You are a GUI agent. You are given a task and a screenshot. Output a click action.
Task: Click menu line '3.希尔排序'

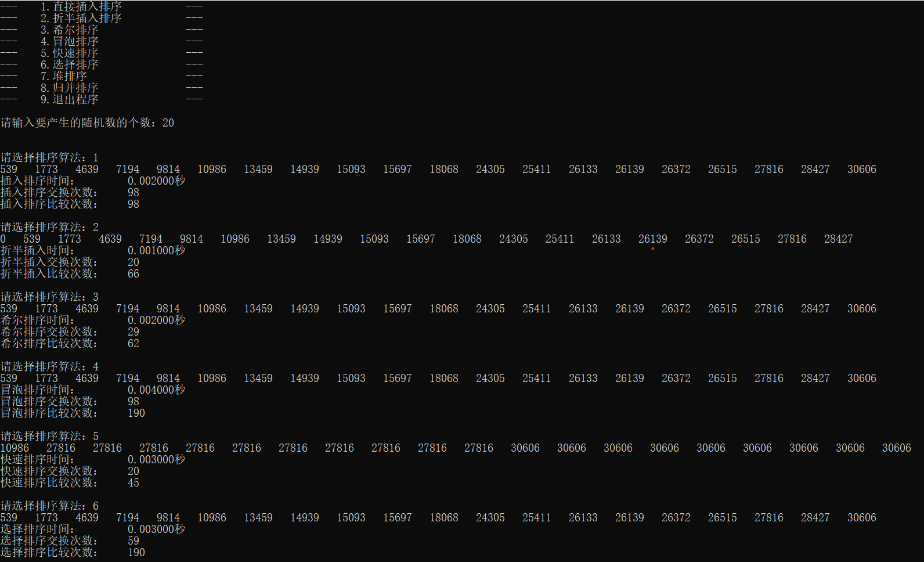tap(70, 30)
